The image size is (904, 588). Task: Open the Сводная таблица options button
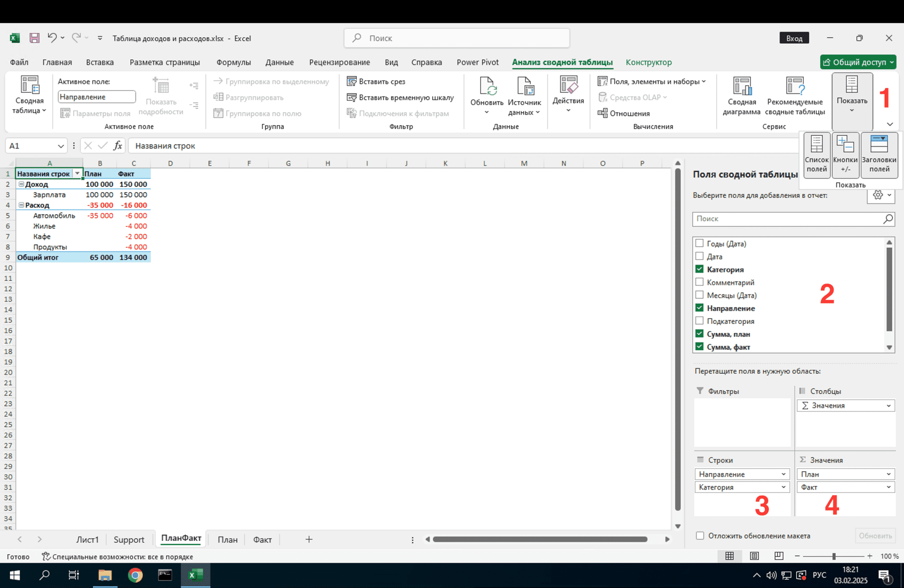click(x=29, y=95)
